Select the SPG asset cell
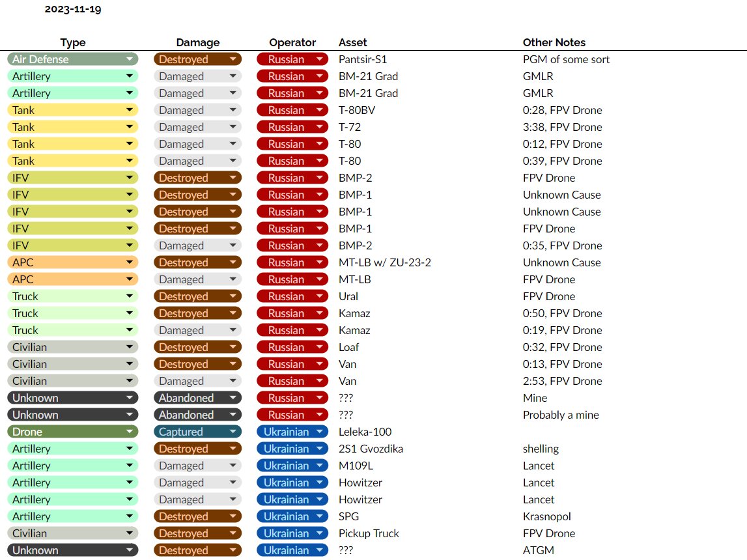The height and width of the screenshot is (560, 747). [348, 516]
